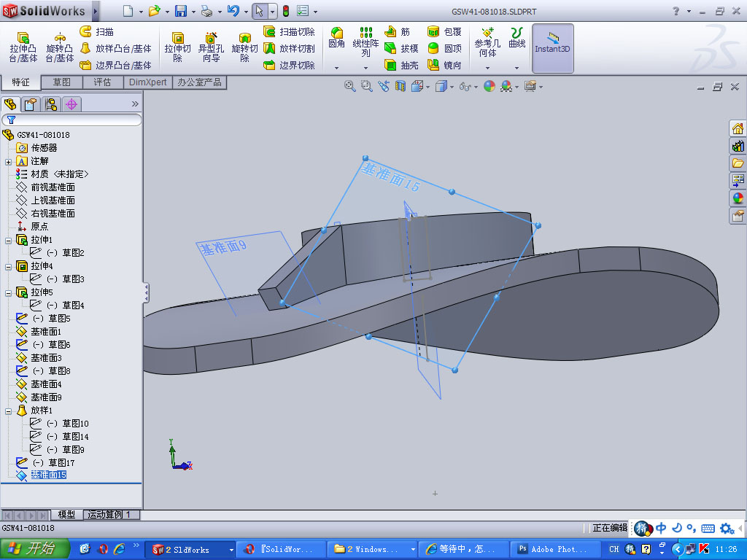Click the Lofted Boss/Base (放样凸台/基体) tool

point(115,49)
